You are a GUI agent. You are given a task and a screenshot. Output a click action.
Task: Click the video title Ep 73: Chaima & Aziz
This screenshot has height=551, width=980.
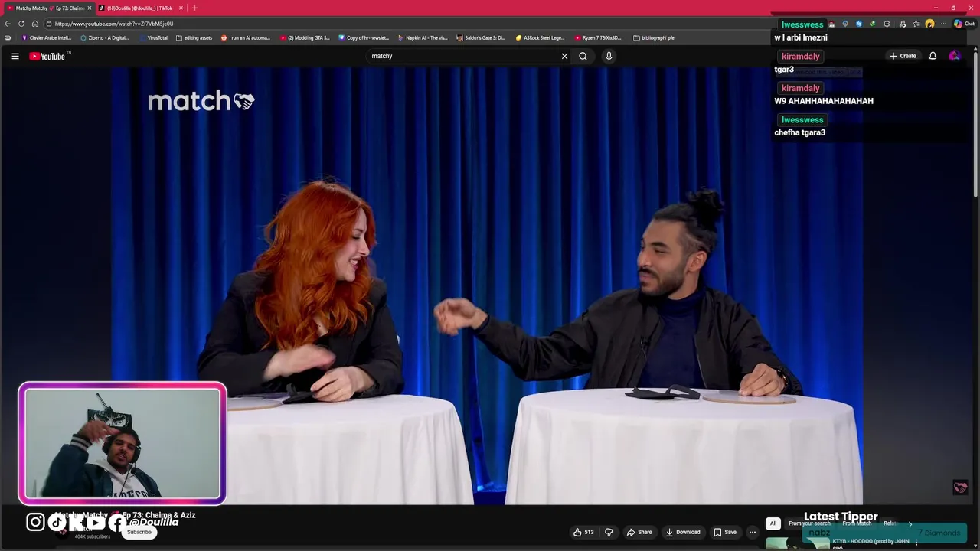tap(158, 515)
